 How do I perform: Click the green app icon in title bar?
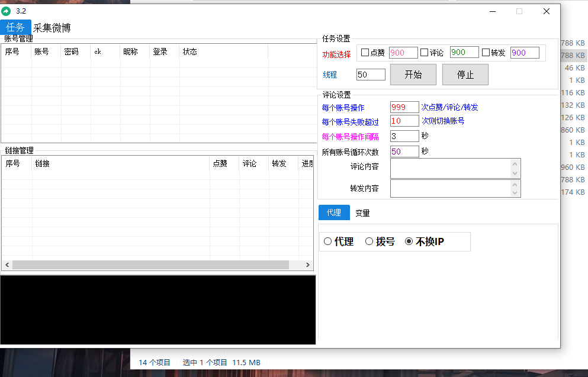(x=7, y=11)
